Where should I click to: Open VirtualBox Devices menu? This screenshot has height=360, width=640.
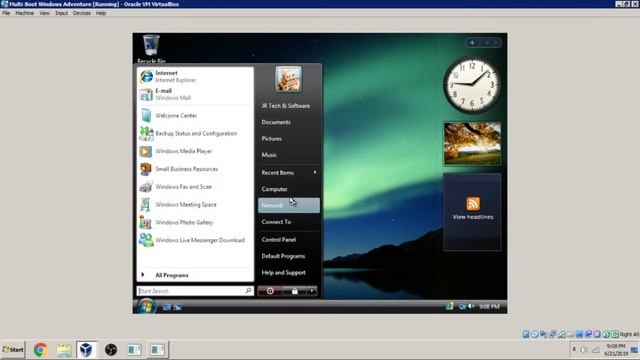point(82,13)
